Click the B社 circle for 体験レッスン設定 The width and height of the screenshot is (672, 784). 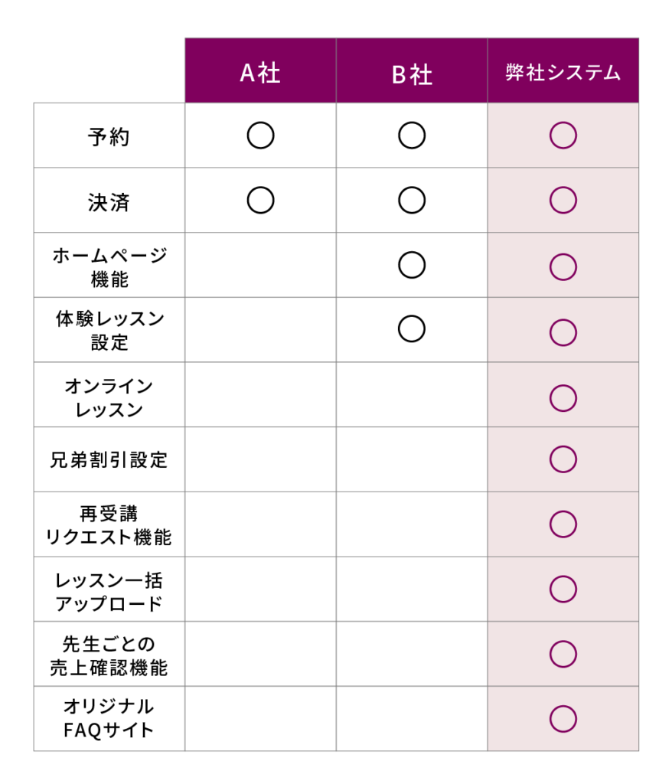point(412,329)
